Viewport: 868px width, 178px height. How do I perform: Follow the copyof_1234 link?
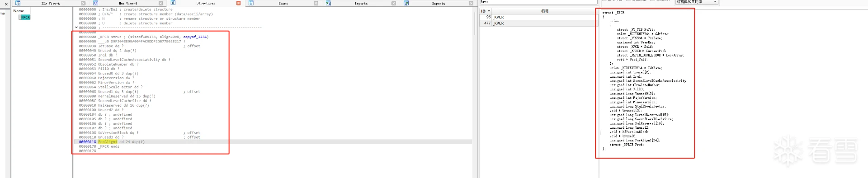point(195,37)
